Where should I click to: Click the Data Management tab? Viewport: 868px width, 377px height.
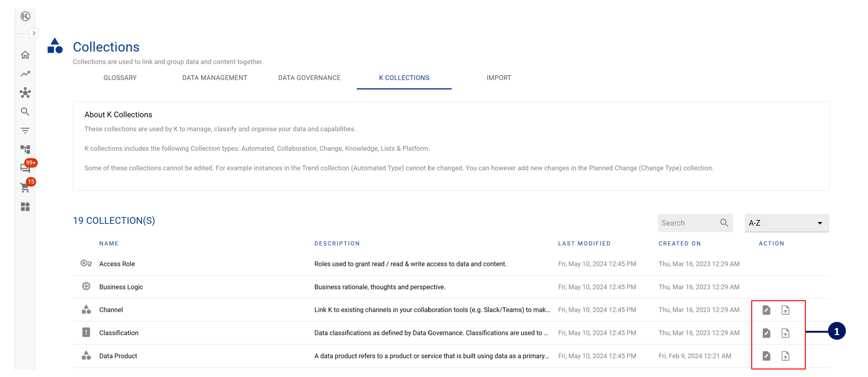coord(215,78)
